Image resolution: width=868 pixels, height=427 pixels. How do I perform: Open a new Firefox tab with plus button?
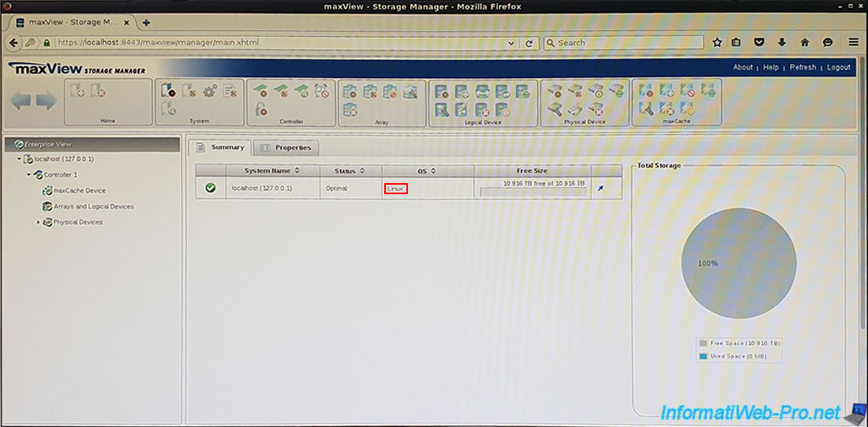146,23
